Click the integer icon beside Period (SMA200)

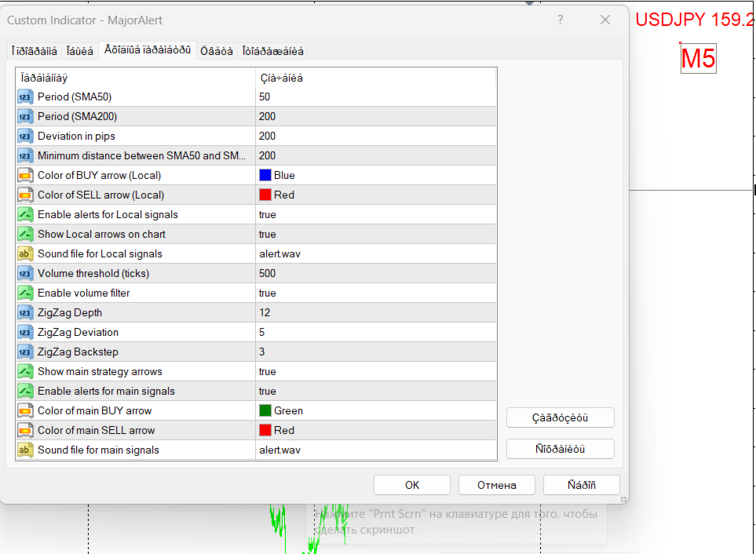25,117
